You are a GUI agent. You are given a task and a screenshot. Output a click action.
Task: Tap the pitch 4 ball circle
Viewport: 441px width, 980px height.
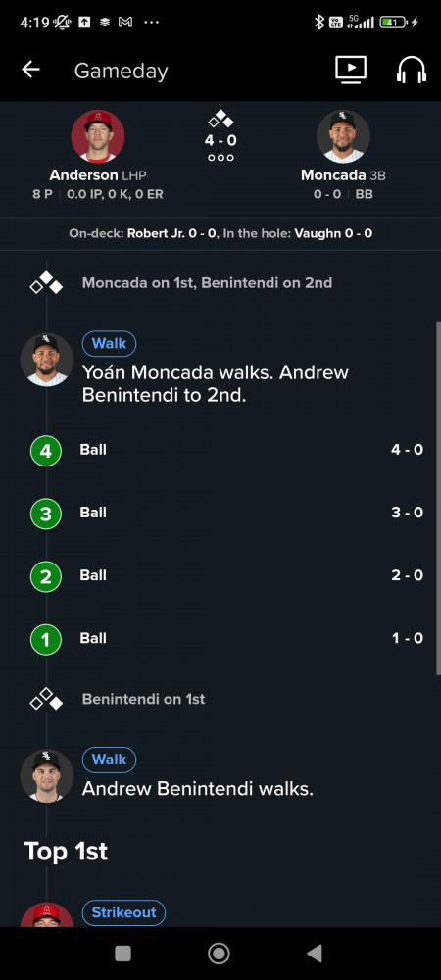tap(46, 451)
